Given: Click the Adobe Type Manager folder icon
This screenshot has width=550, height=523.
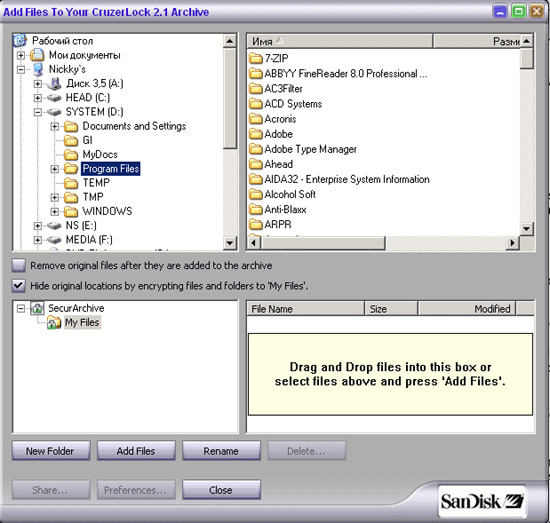Looking at the screenshot, I should click(x=256, y=149).
